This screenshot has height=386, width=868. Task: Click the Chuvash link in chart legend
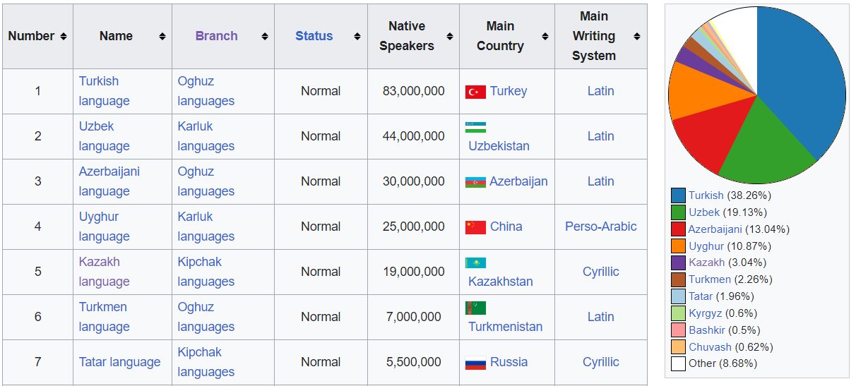tap(710, 347)
